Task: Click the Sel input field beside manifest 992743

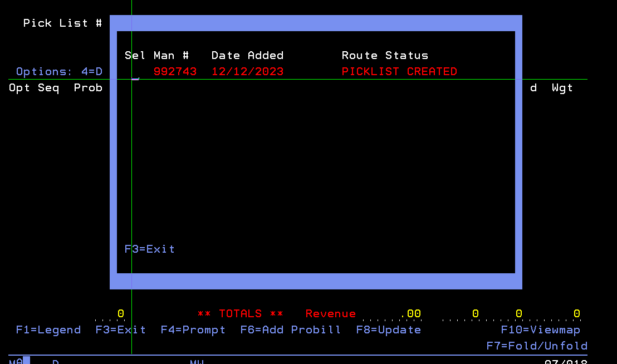Action: pyautogui.click(x=135, y=72)
